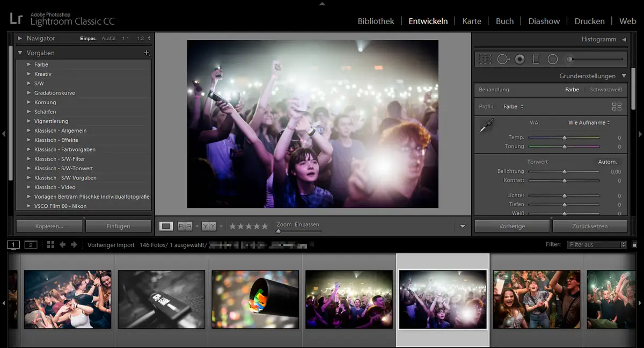This screenshot has width=644, height=348.
Task: Switch to Loupe view icon in toolbar
Action: pyautogui.click(x=166, y=226)
